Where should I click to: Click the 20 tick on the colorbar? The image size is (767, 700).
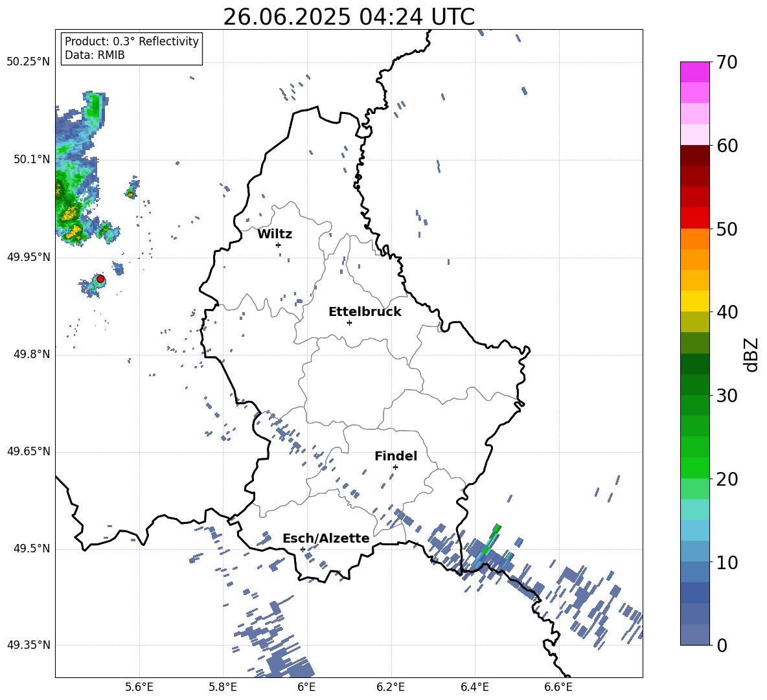point(727,479)
